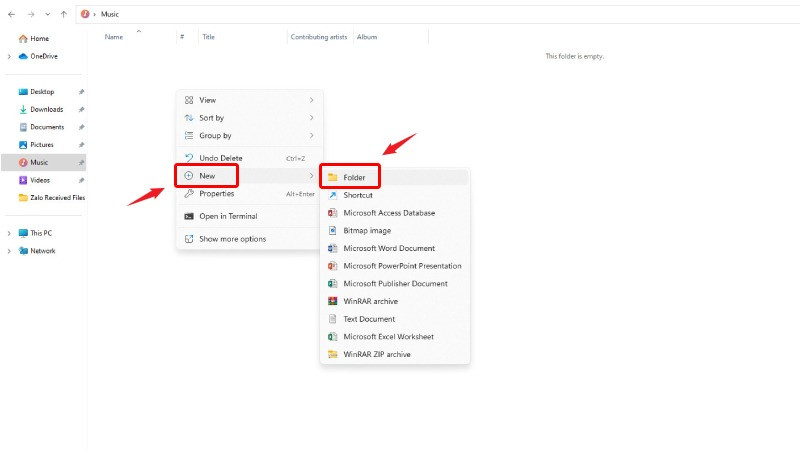The height and width of the screenshot is (450, 800).
Task: Open the Zalo Received Files folder
Action: click(x=57, y=197)
